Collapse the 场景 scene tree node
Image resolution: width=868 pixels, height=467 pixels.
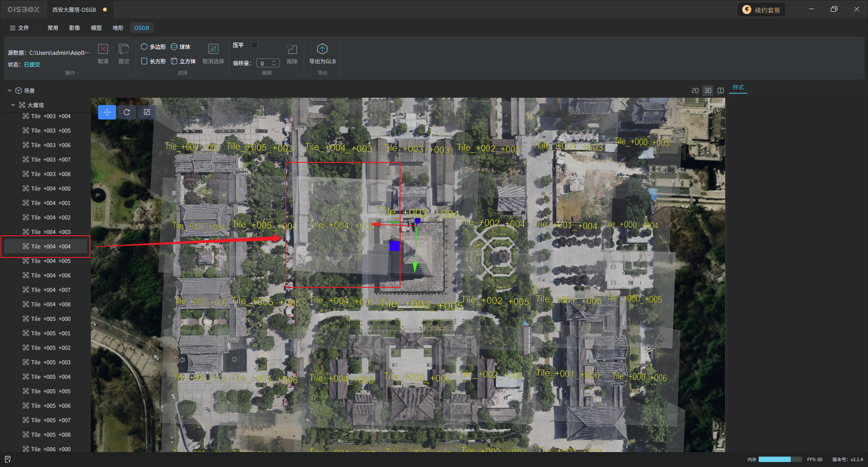pyautogui.click(x=9, y=91)
